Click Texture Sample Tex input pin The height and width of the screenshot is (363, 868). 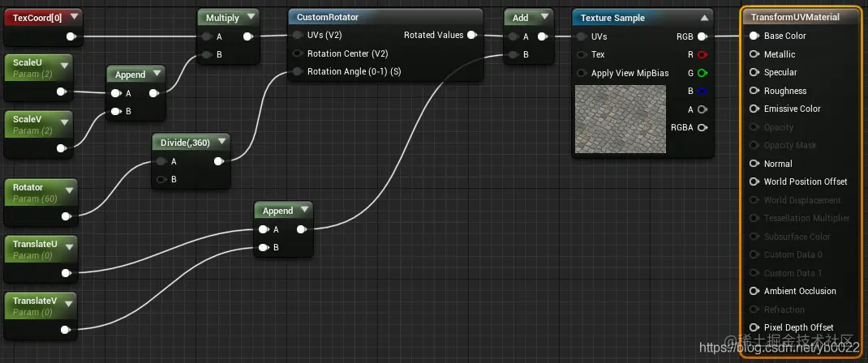tap(582, 55)
